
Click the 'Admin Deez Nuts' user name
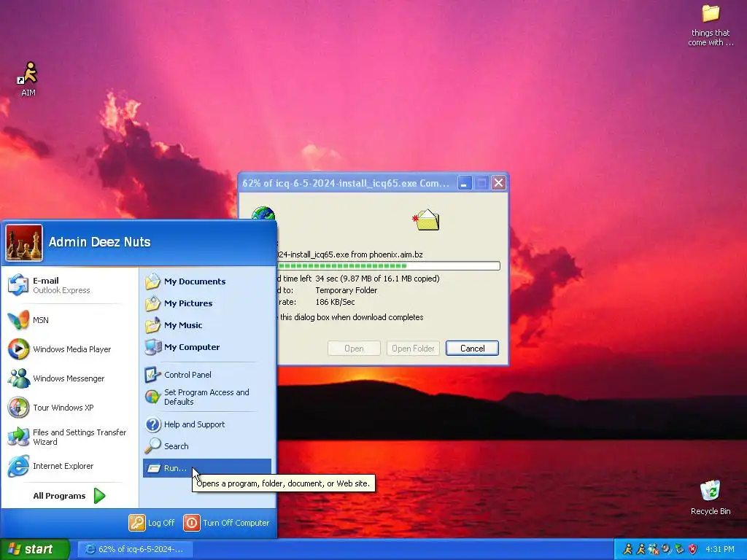[x=99, y=242]
